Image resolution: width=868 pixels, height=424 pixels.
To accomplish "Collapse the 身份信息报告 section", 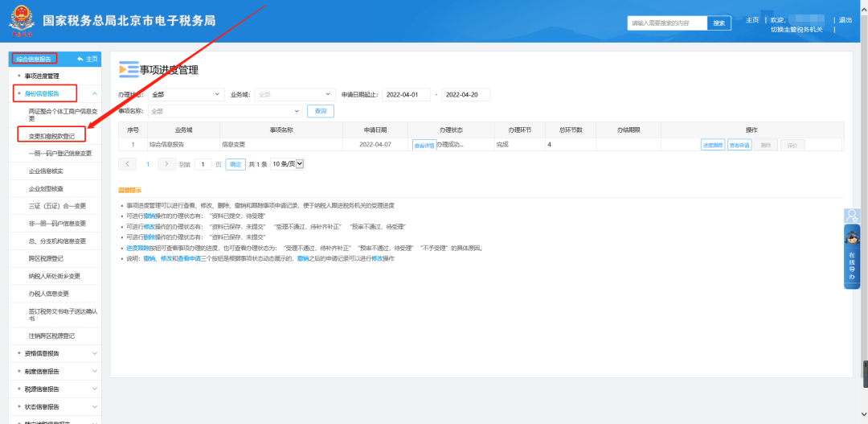I will (95, 93).
